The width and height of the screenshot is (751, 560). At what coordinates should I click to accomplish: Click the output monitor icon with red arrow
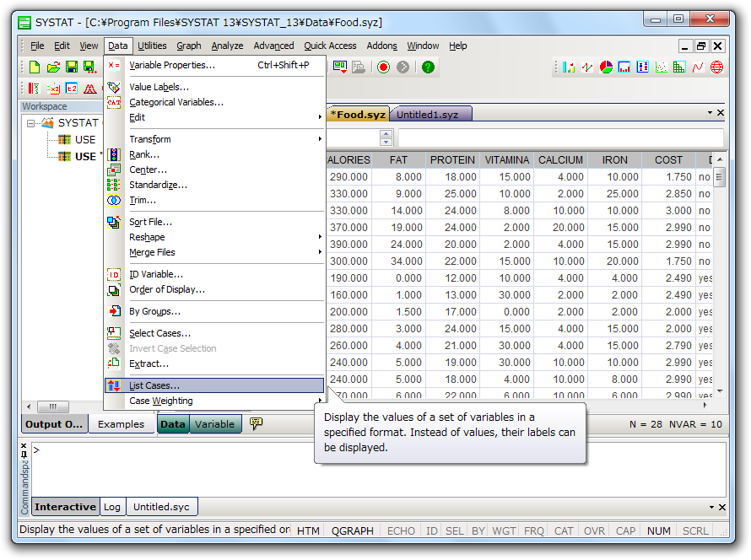tap(340, 67)
